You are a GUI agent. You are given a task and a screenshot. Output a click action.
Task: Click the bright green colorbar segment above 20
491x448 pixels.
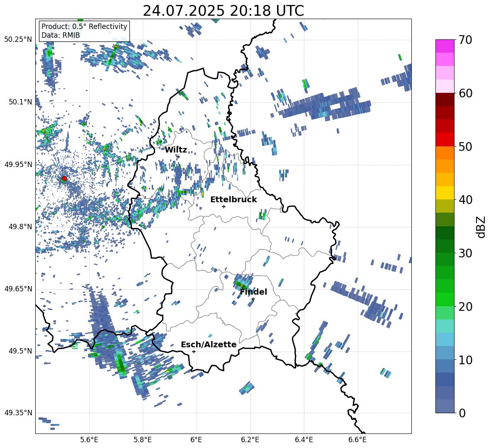point(445,299)
